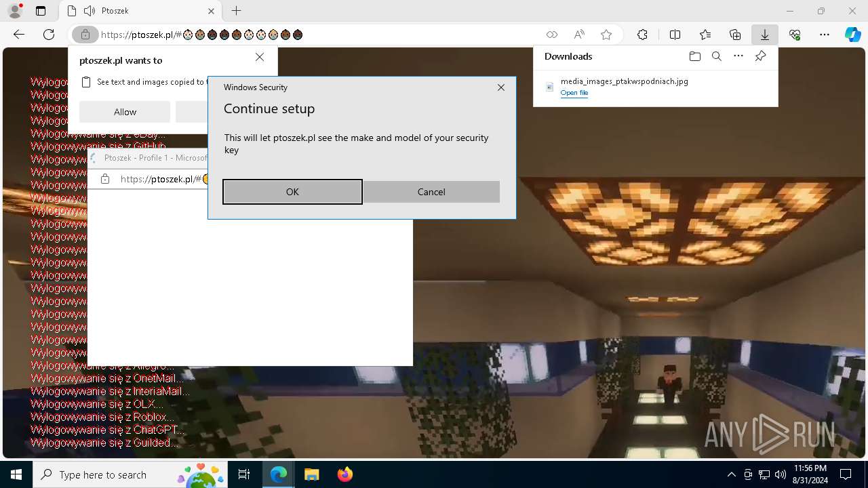Viewport: 868px width, 488px height.
Task: Open network status tray icon
Action: coord(764,474)
